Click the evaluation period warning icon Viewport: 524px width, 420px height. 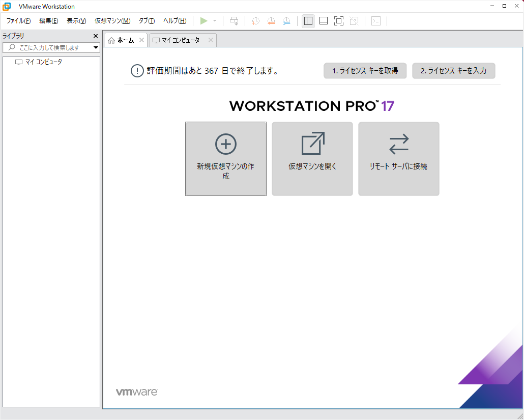(137, 71)
